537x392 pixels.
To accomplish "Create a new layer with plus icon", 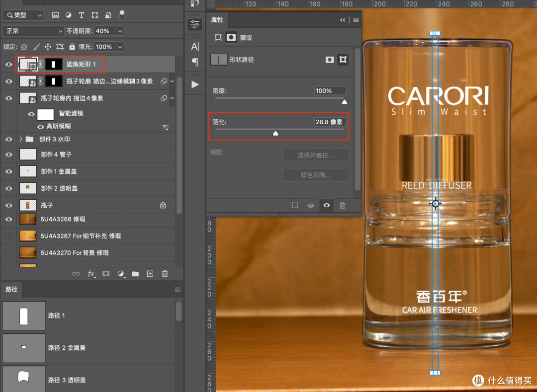I will (x=150, y=274).
